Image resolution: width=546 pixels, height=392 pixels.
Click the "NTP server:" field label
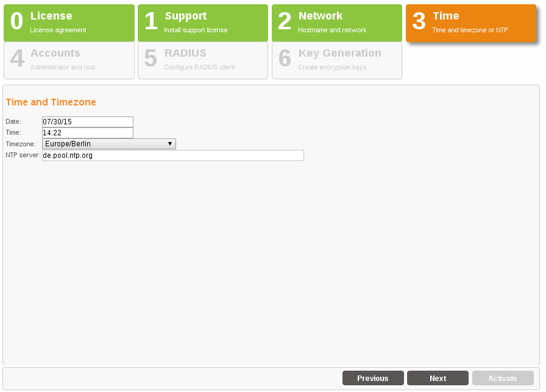click(x=23, y=155)
